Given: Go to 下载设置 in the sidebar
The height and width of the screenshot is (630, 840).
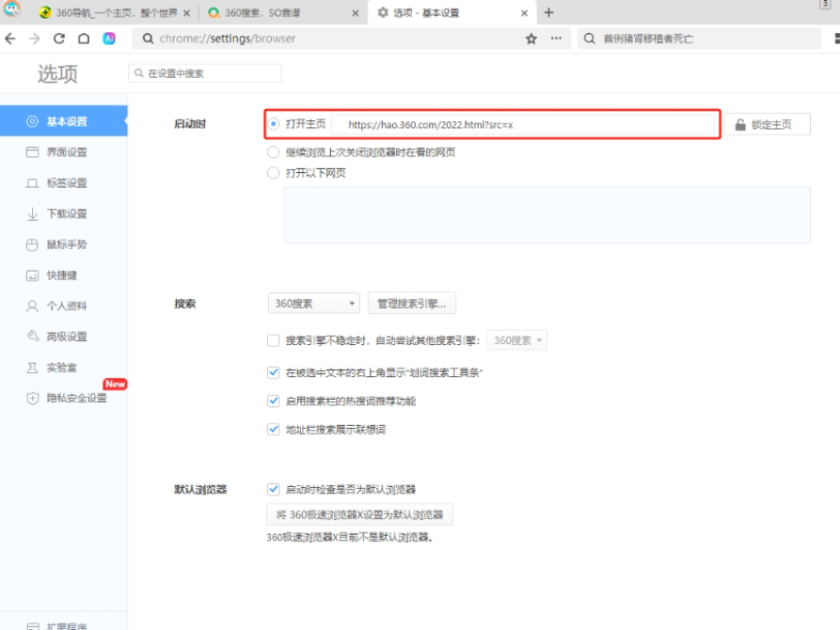Looking at the screenshot, I should point(64,213).
